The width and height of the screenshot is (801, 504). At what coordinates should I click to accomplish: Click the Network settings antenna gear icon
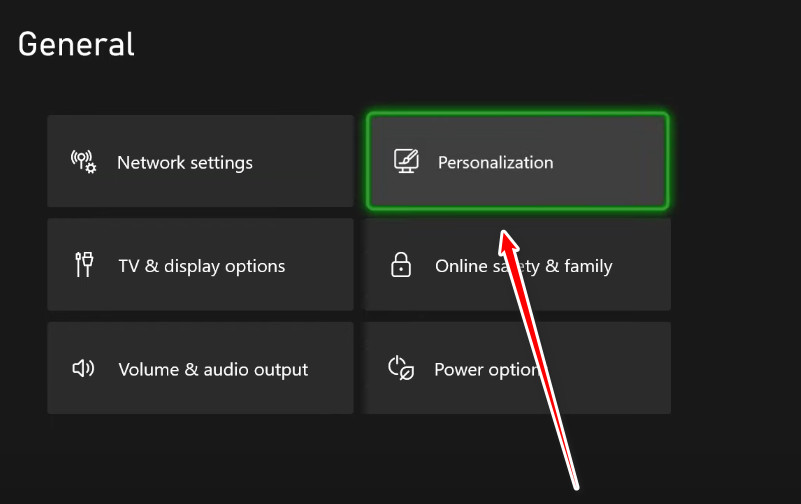[84, 161]
